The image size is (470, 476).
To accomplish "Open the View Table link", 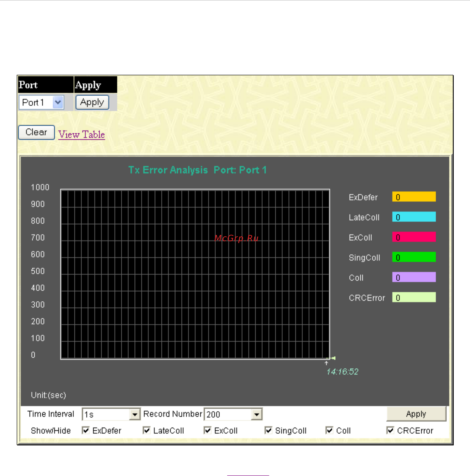I will (81, 134).
